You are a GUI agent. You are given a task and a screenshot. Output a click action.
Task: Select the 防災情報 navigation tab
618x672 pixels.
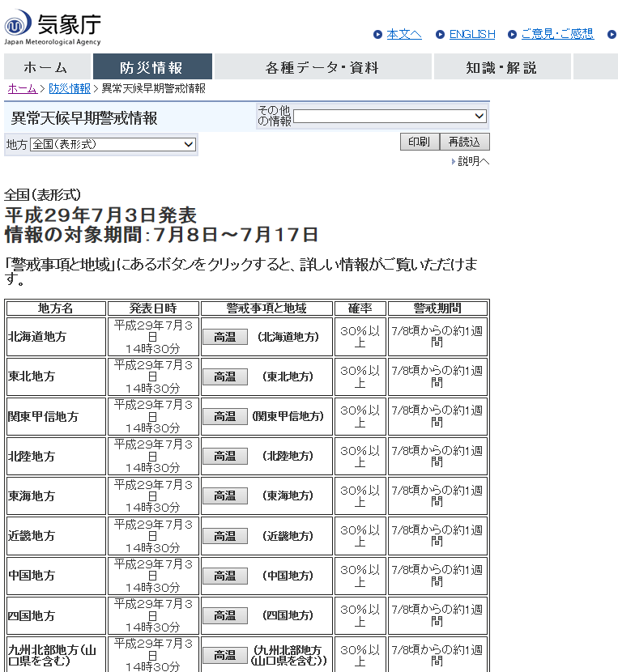(152, 67)
